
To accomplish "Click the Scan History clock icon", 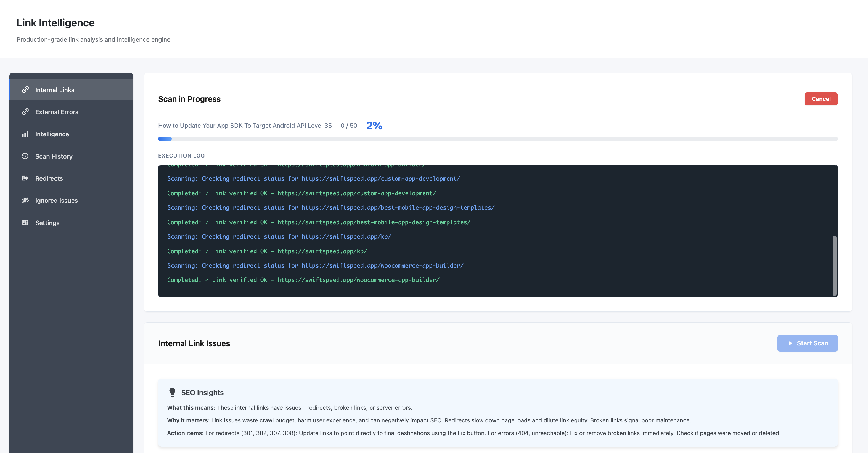I will 25,156.
